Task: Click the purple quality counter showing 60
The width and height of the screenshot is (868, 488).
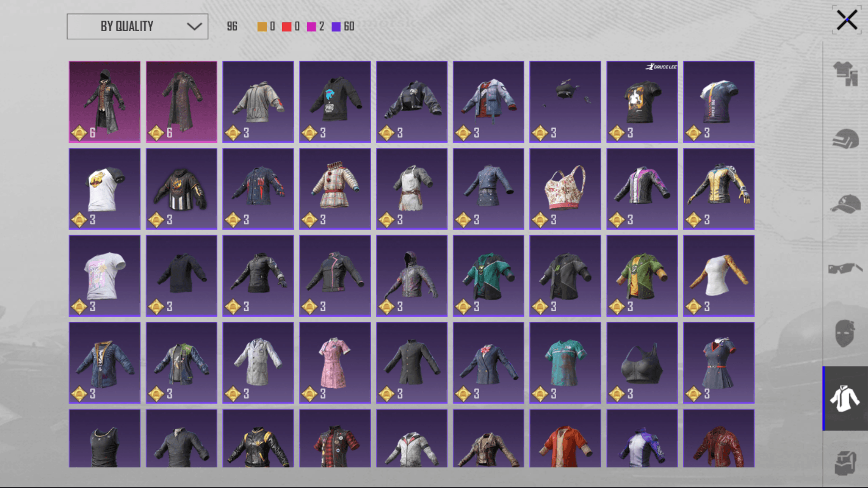Action: point(343,27)
